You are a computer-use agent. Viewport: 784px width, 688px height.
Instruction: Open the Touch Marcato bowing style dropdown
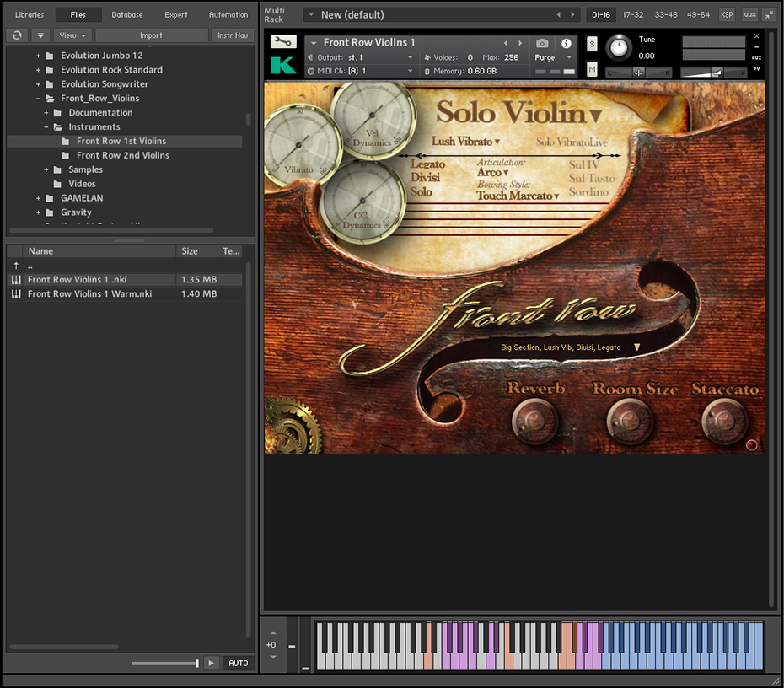click(x=518, y=196)
